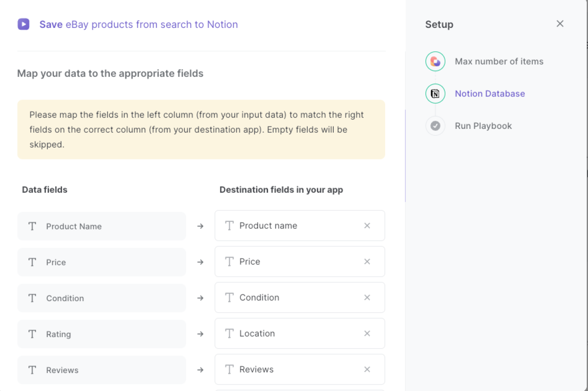The image size is (588, 391).
Task: Click the text-type icon beside Product Name field
Action: point(32,226)
